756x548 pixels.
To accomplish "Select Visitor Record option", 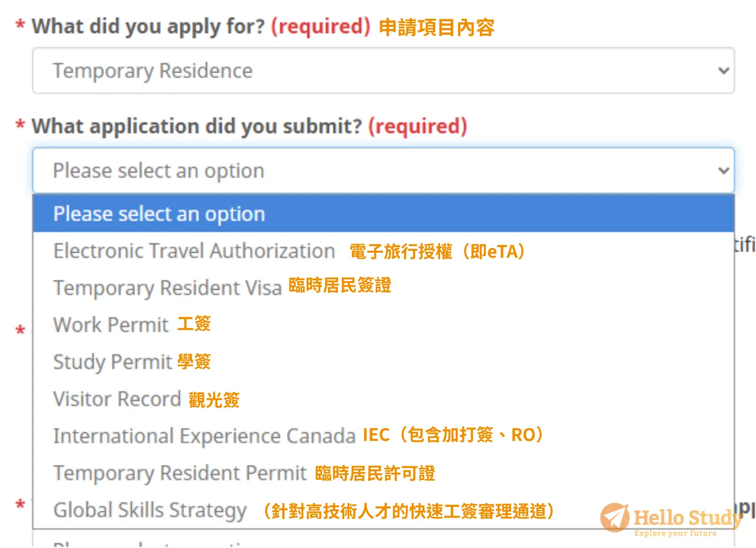I will pos(383,399).
